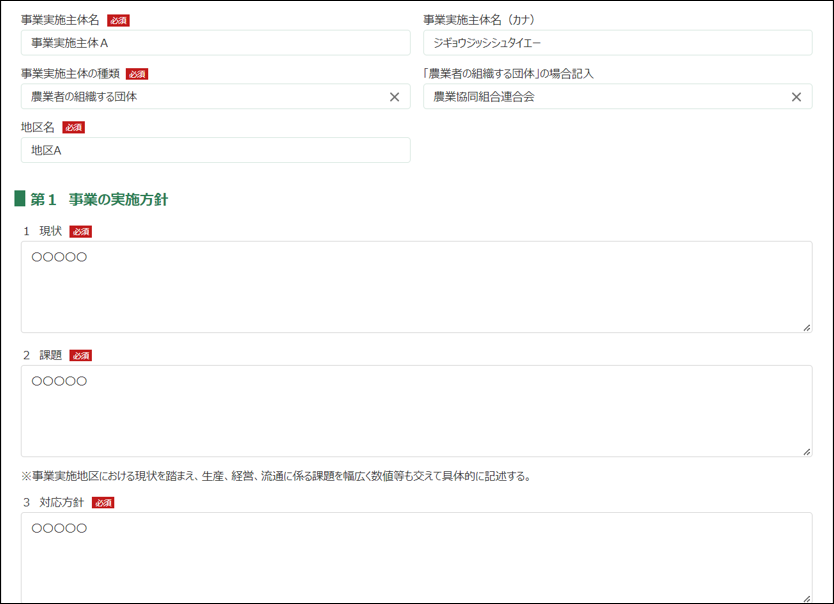Select the 地区名 input containing 地区A
Viewport: 834px width, 604px height.
click(x=215, y=150)
